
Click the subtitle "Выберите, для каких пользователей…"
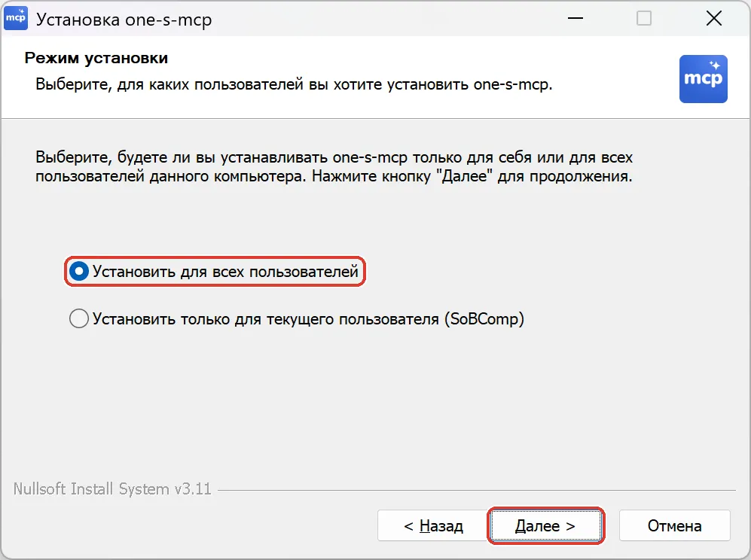click(294, 84)
